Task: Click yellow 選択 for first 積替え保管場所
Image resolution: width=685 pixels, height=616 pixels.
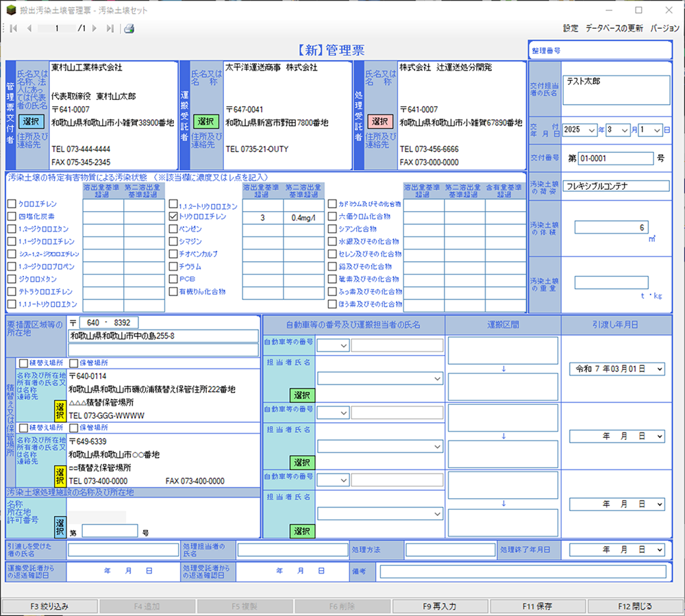Action: coord(60,411)
